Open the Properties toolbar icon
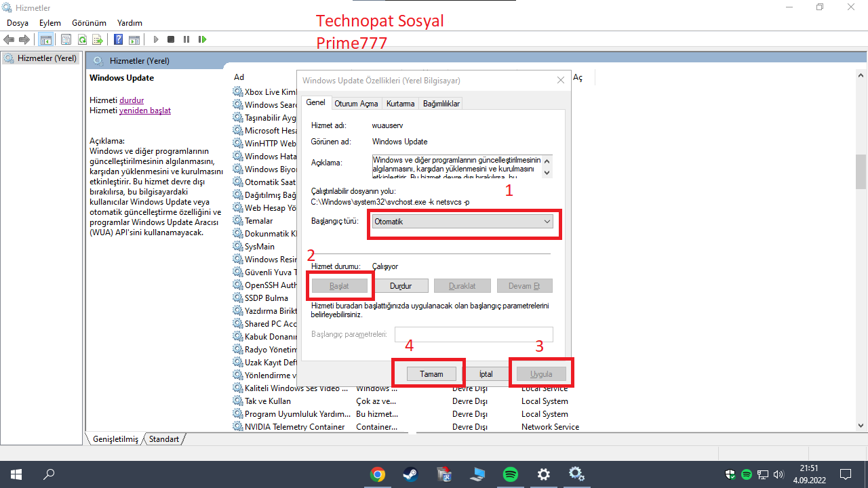 coord(66,39)
